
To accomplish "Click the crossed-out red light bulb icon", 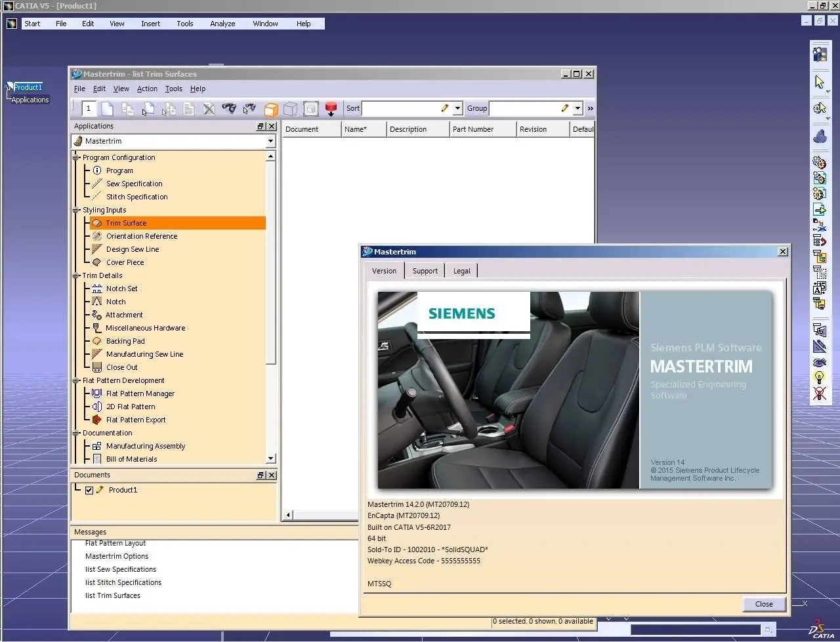I will click(x=820, y=393).
